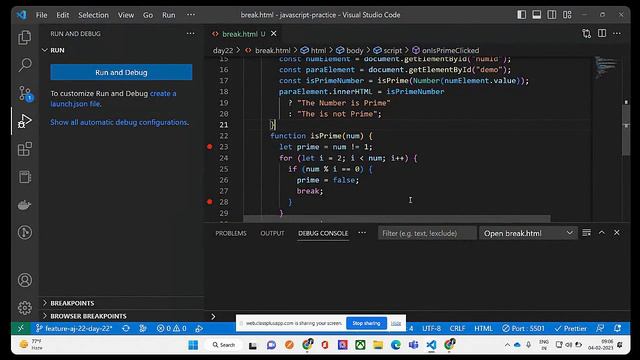Open Run and Debug views more actions
640x360 pixels.
(191, 34)
